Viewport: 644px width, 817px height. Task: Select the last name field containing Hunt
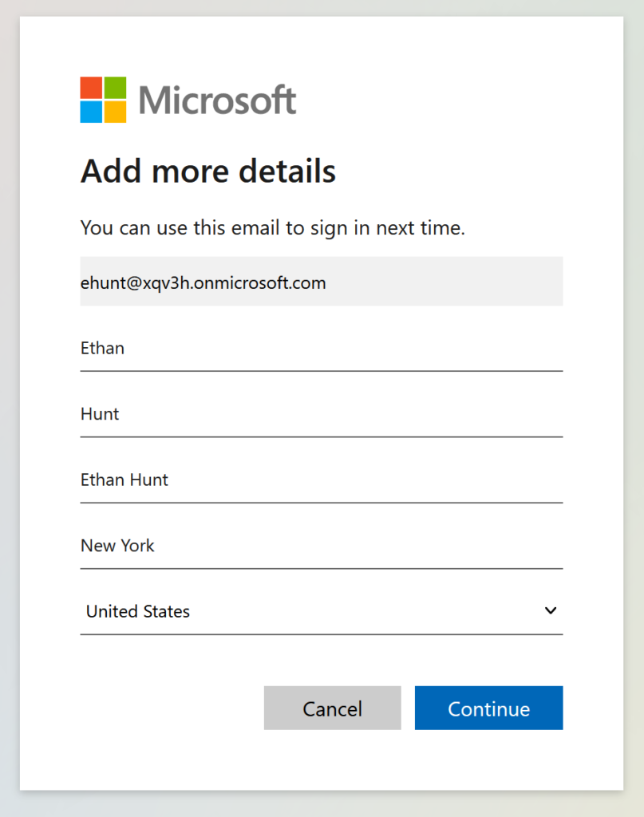pyautogui.click(x=322, y=414)
